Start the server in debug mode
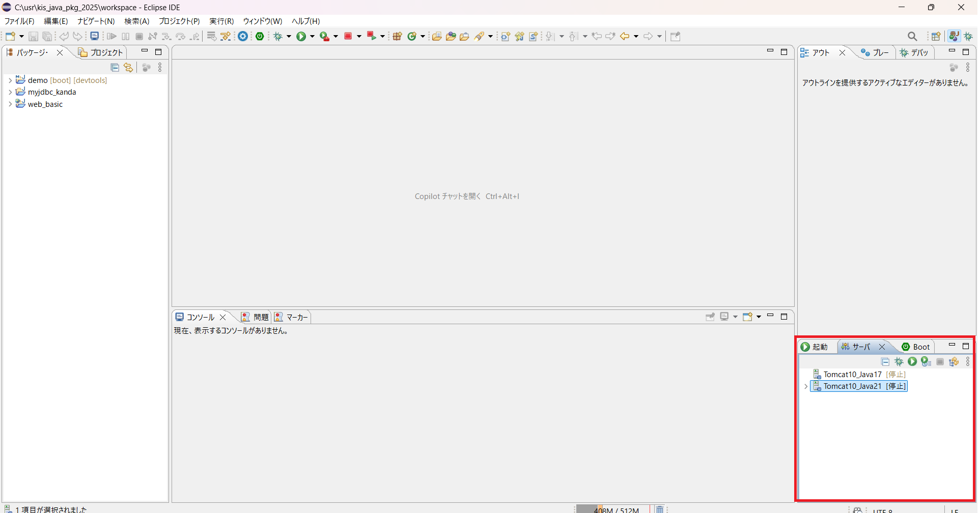Image resolution: width=980 pixels, height=513 pixels. coord(899,361)
